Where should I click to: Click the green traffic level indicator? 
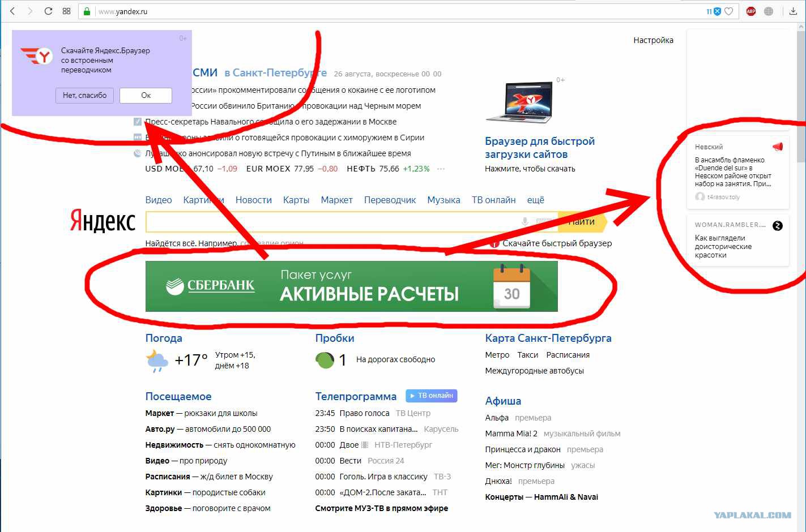[x=325, y=360]
